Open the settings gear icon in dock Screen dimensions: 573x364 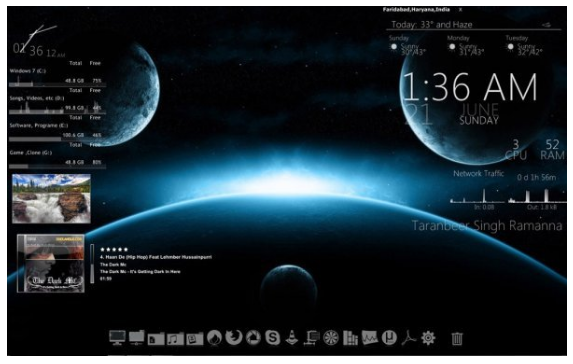[x=428, y=338]
